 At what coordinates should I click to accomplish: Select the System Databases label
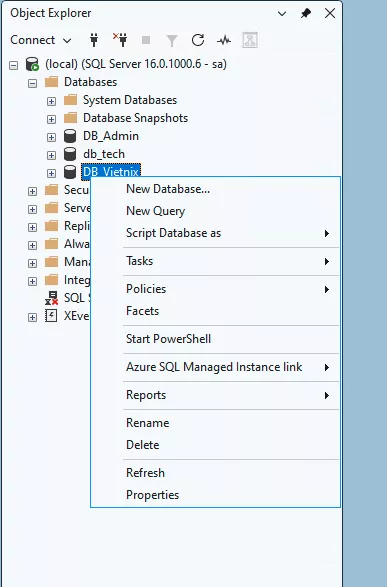click(x=130, y=100)
